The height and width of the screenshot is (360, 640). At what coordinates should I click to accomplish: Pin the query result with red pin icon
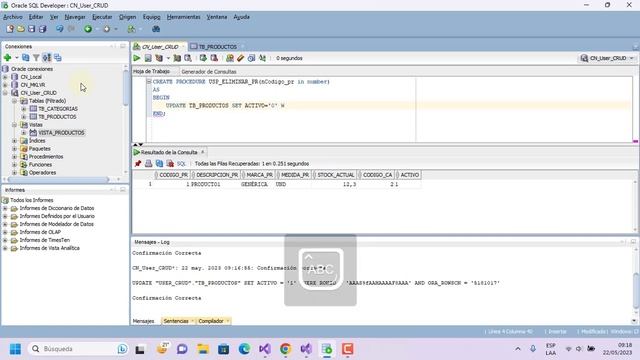138,164
